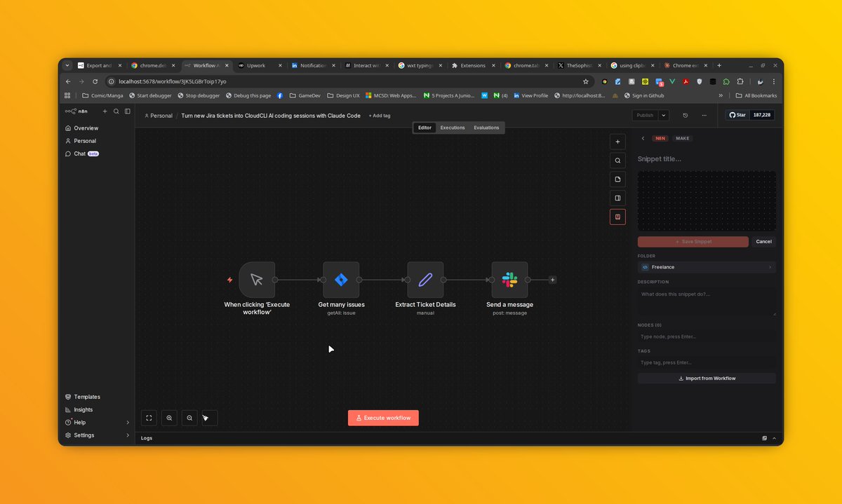Open the All Bookmarks folder
842x504 pixels.
tap(756, 95)
